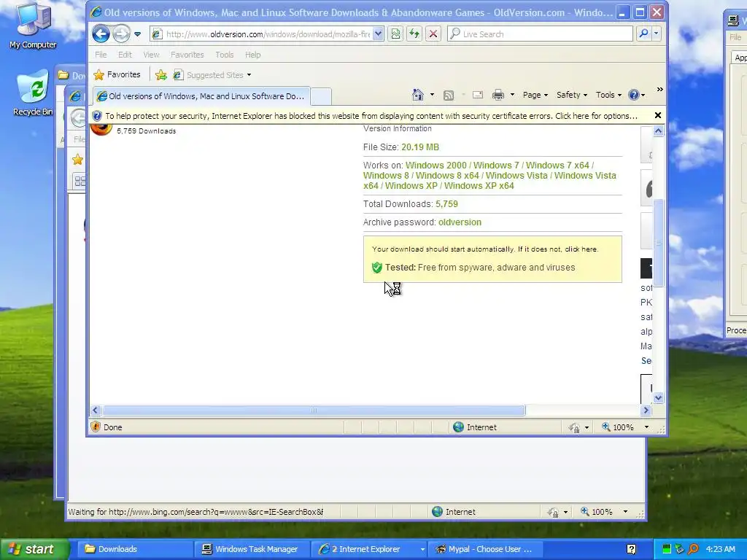Show more command bar items chevron

click(x=659, y=89)
